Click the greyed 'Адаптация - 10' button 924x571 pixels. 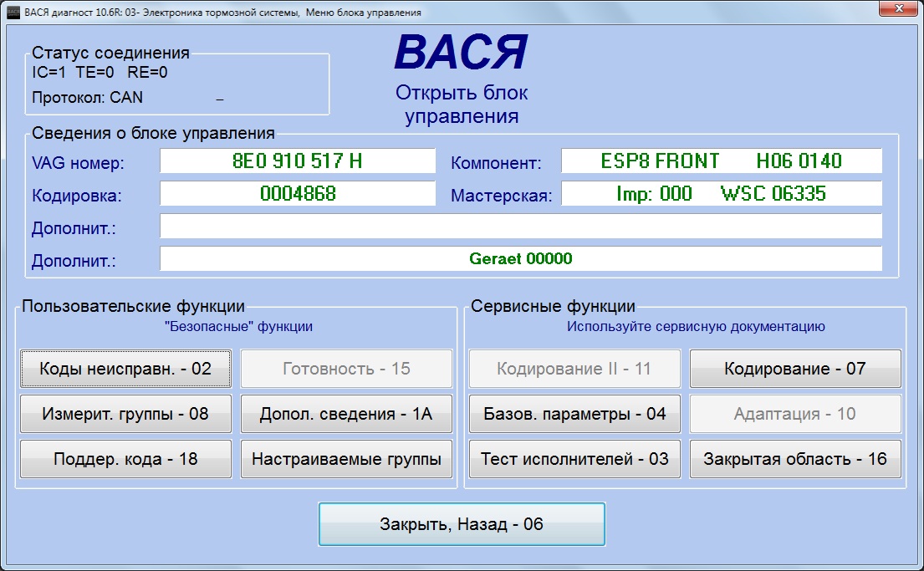[x=795, y=415]
